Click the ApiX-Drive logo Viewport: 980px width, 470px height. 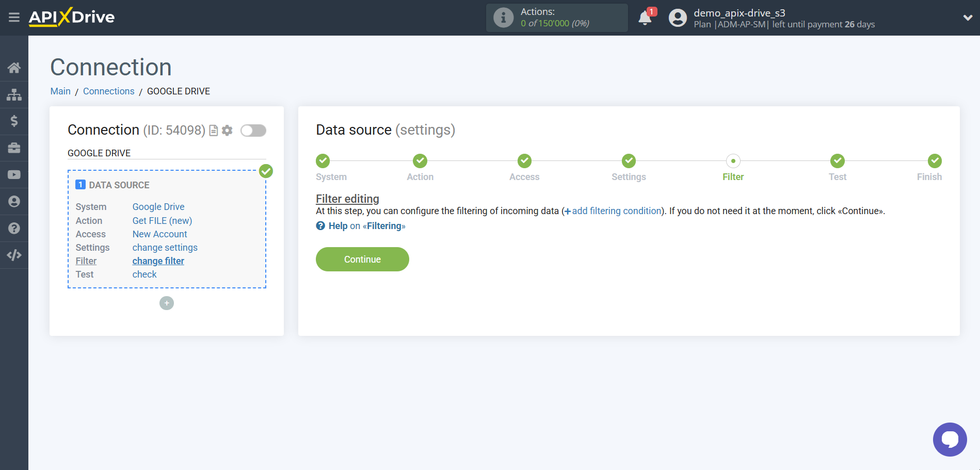pos(72,17)
